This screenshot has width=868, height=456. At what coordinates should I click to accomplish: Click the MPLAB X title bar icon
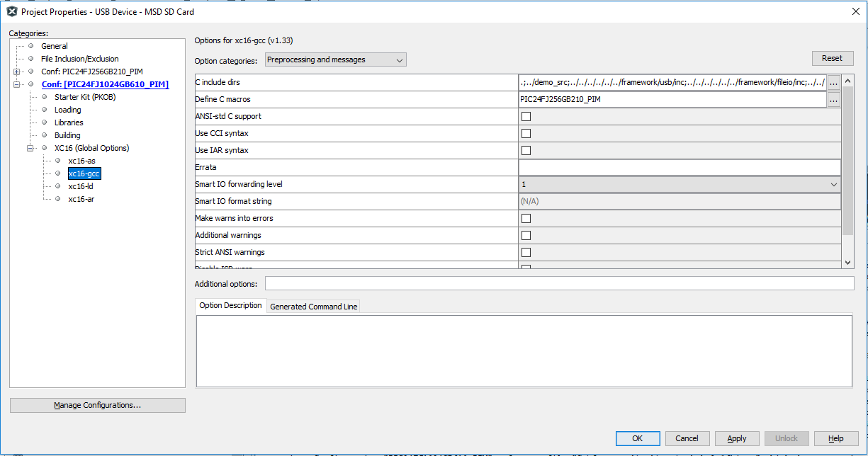pos(12,11)
